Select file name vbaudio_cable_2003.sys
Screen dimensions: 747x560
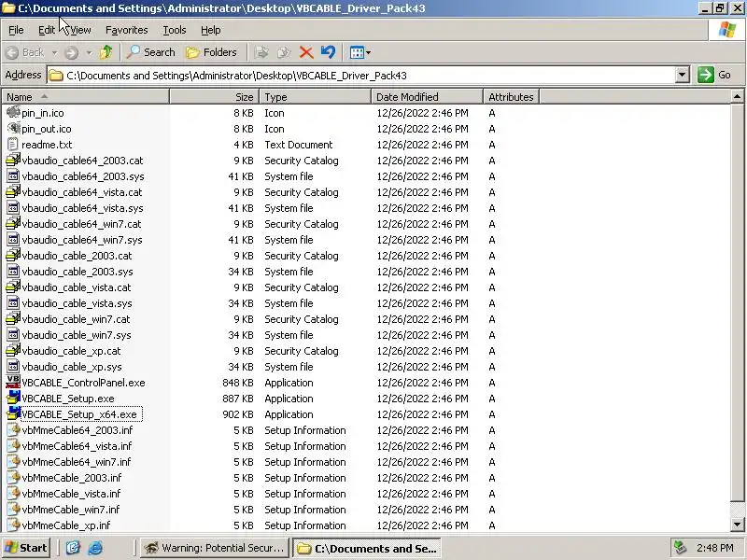click(78, 272)
